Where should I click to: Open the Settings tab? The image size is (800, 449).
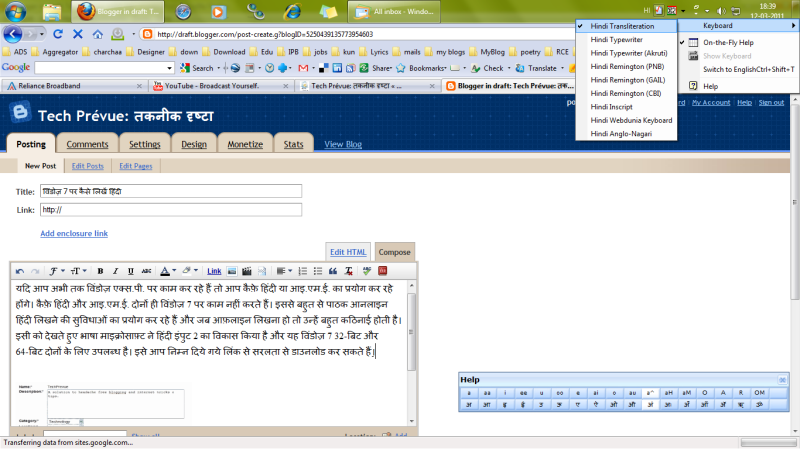144,144
